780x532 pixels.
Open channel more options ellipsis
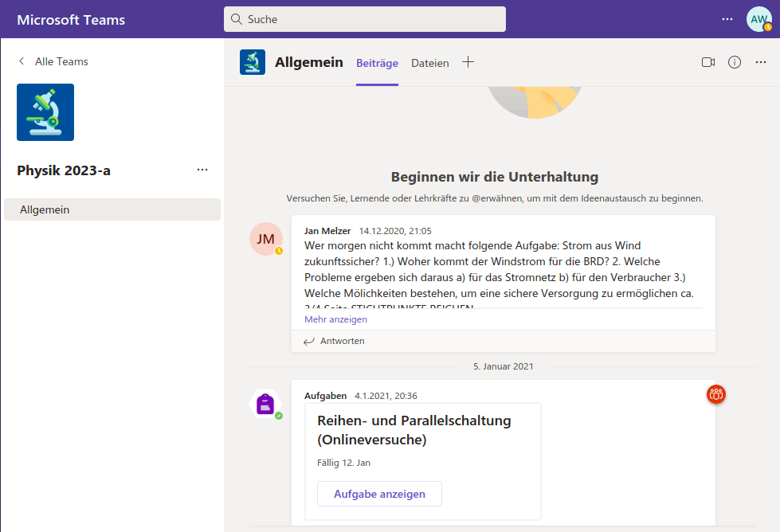click(761, 62)
